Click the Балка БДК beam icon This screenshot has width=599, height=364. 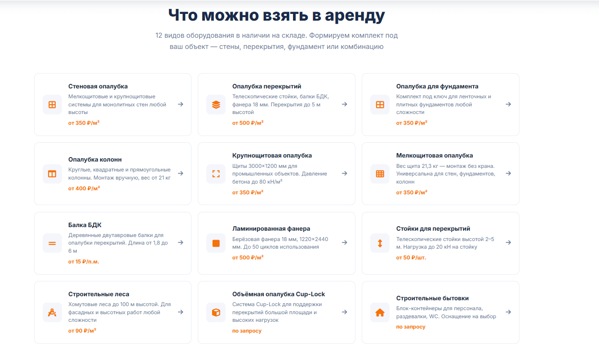click(52, 243)
